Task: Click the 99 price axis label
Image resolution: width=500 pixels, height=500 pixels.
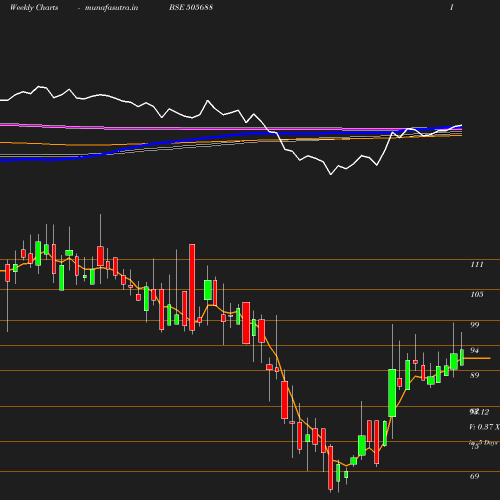Action: pyautogui.click(x=474, y=325)
